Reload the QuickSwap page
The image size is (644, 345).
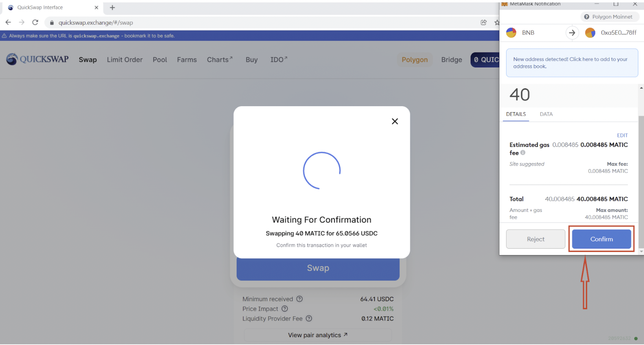35,22
